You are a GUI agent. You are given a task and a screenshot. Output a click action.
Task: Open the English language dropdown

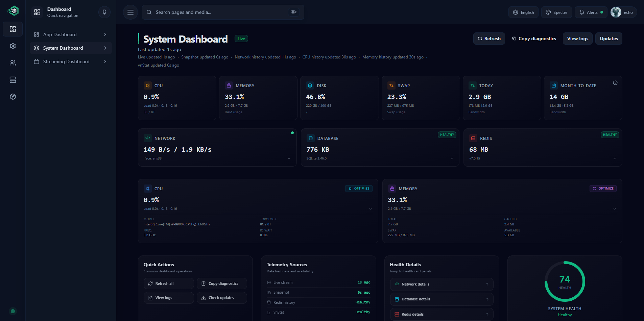click(x=523, y=12)
